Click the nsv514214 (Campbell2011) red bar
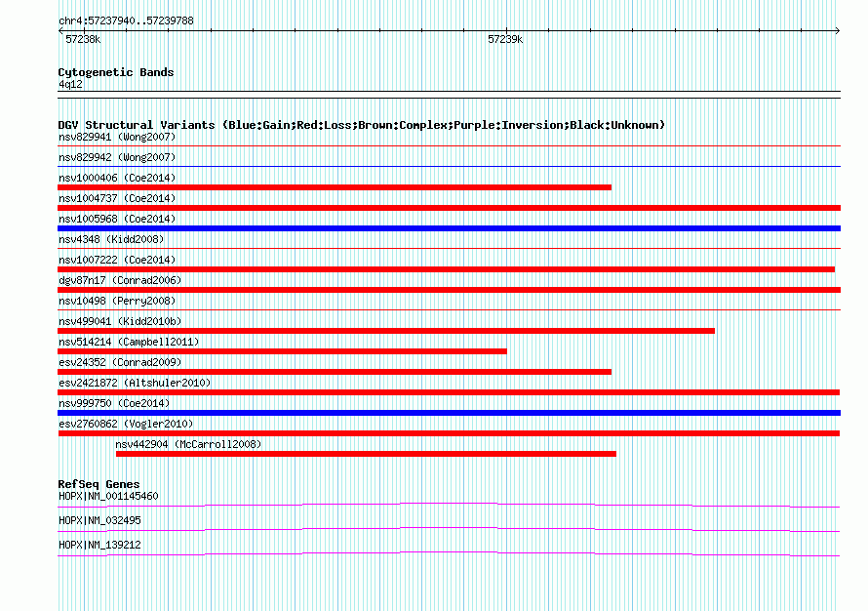The width and height of the screenshot is (868, 611). tap(282, 351)
